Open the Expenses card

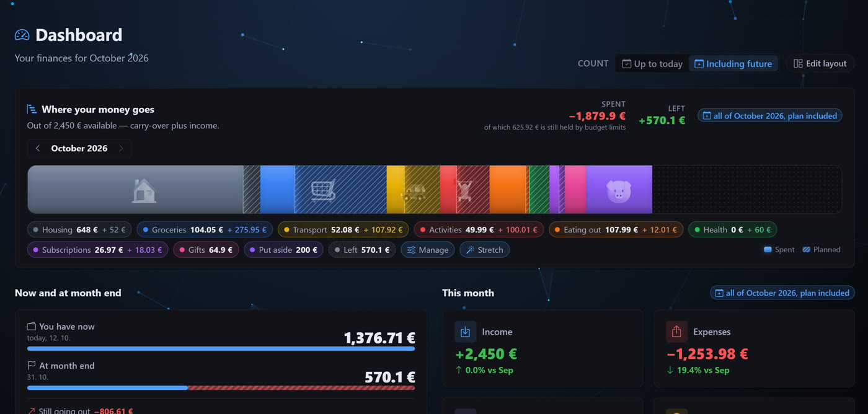(x=754, y=348)
